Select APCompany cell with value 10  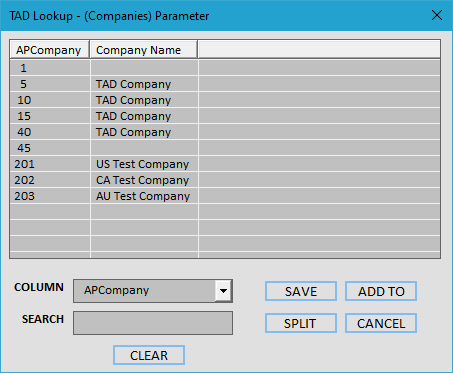50,100
